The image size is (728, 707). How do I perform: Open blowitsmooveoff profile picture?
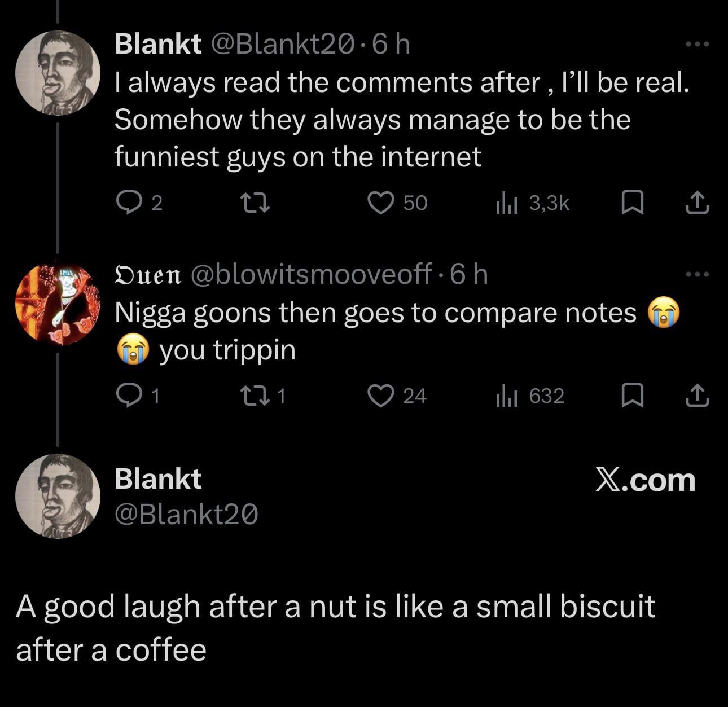[x=58, y=303]
